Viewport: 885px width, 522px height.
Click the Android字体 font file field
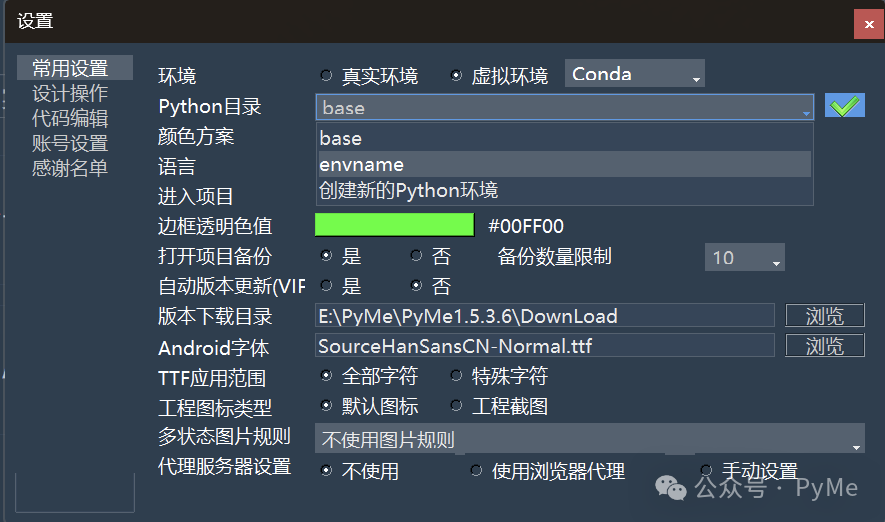[545, 345]
